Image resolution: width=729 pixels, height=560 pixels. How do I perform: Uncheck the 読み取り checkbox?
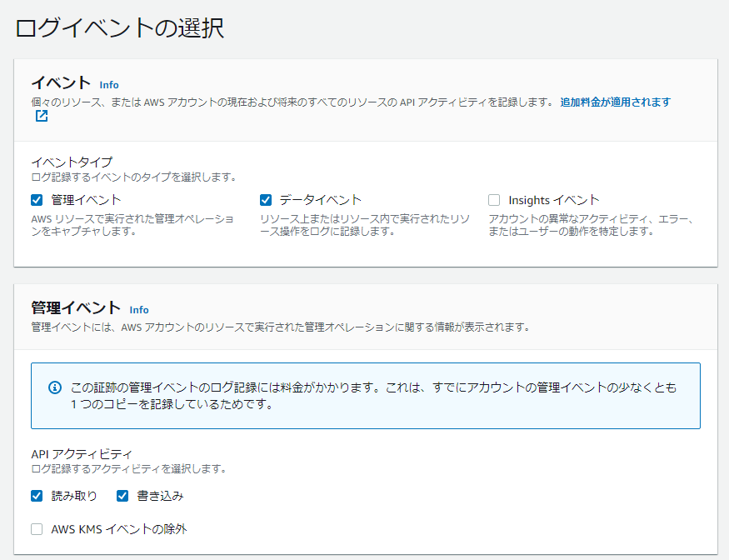coord(37,496)
